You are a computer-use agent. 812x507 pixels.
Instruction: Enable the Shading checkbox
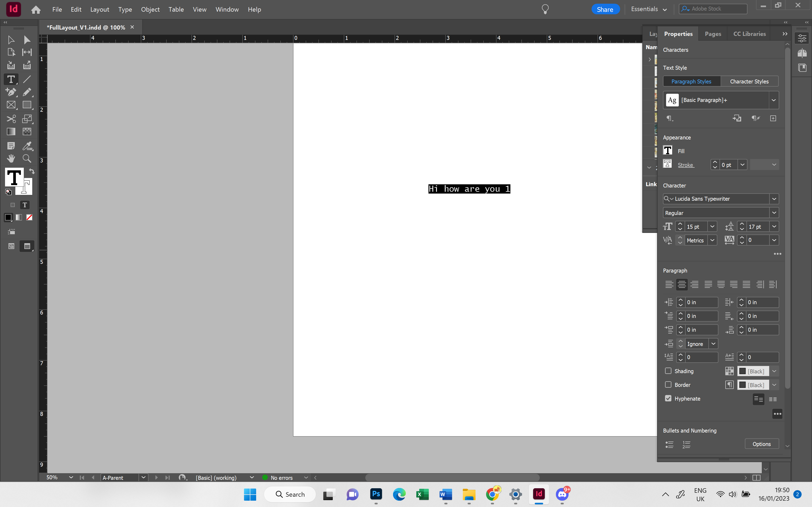coord(668,371)
